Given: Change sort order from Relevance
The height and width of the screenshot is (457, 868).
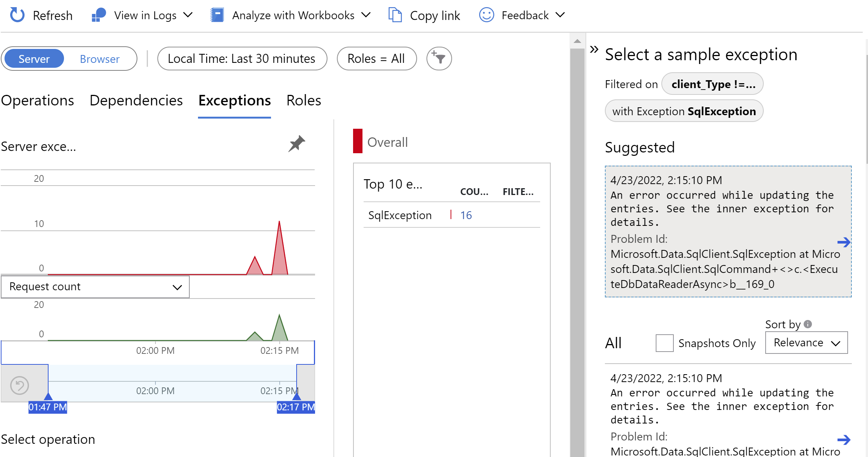Looking at the screenshot, I should [806, 343].
